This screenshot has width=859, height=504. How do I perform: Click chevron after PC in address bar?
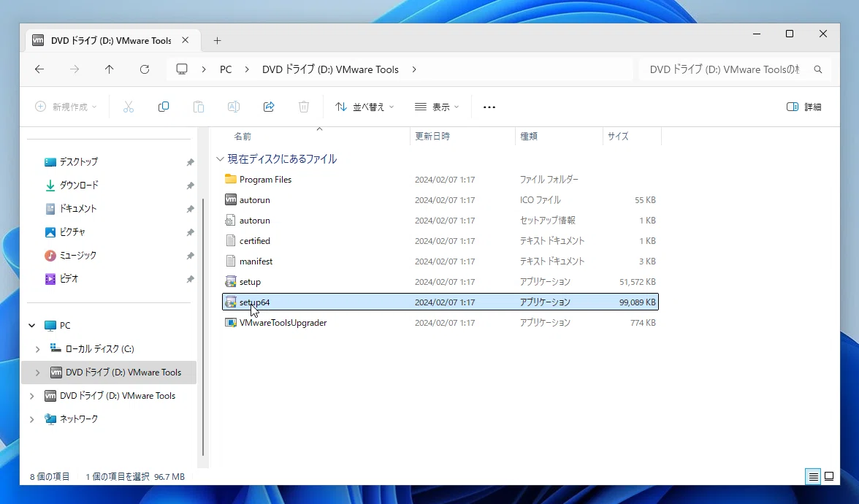[x=247, y=69]
